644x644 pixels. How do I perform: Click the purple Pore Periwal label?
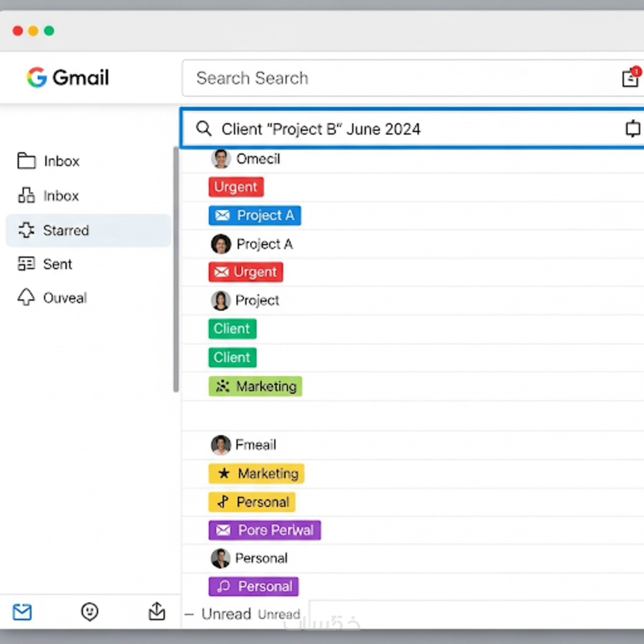(x=264, y=530)
